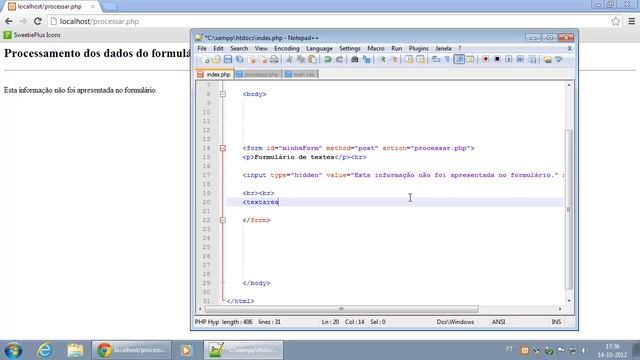Click the Close document toolbar icon
640x360 pixels.
tap(251, 60)
